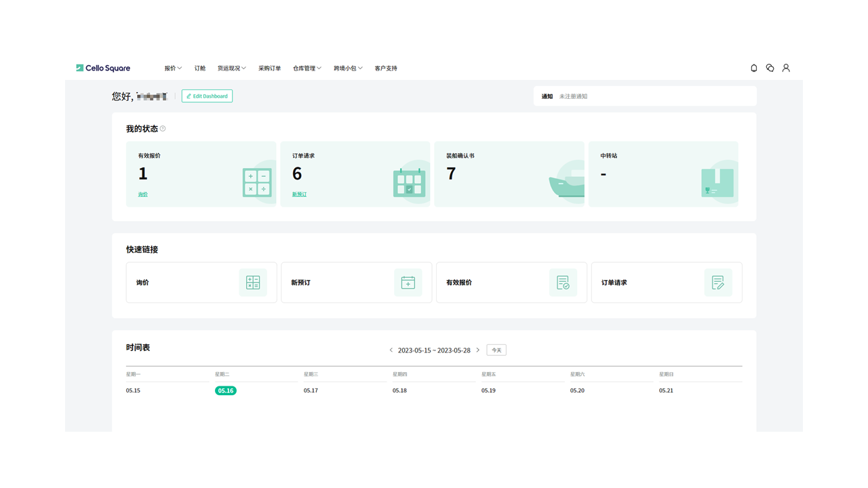Open the 跨境小包 dropdown
The height and width of the screenshot is (488, 868).
(x=348, y=68)
